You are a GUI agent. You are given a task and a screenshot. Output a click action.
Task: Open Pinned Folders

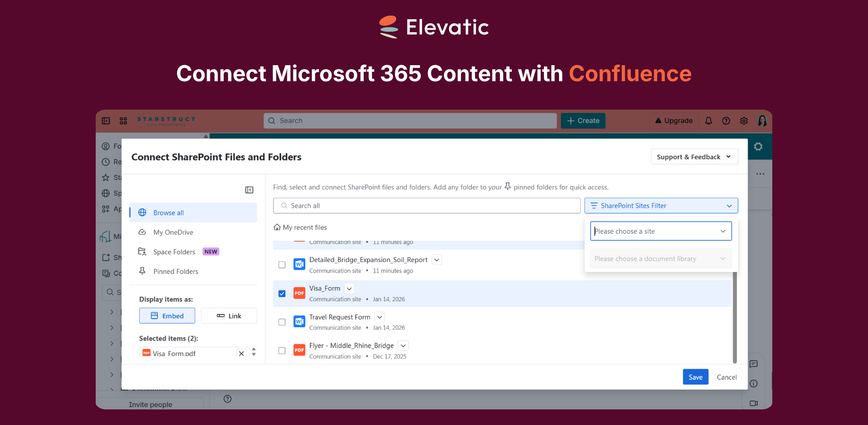(175, 271)
